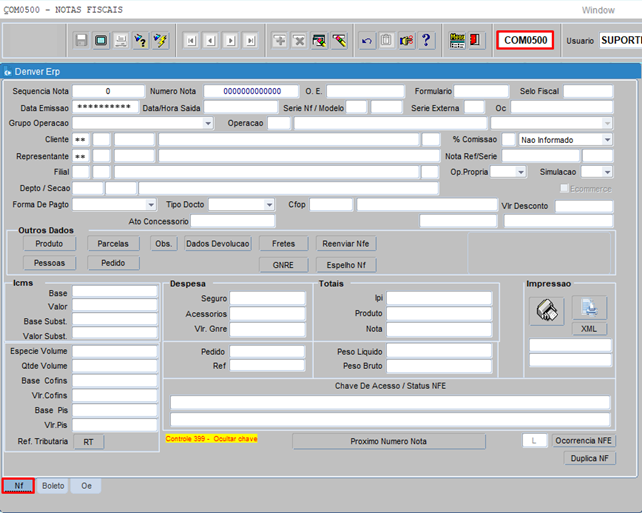The image size is (642, 513).
Task: Add new record with the plus icon
Action: click(x=280, y=41)
